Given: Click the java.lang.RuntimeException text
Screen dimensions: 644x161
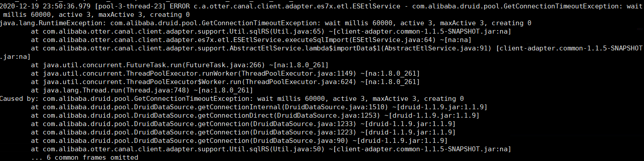Looking at the screenshot, I should [x=47, y=23].
